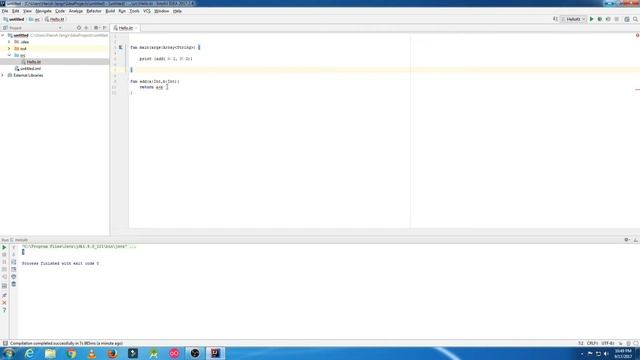Run with coverage from the top toolbar
This screenshot has height=360, width=640.
click(x=608, y=19)
